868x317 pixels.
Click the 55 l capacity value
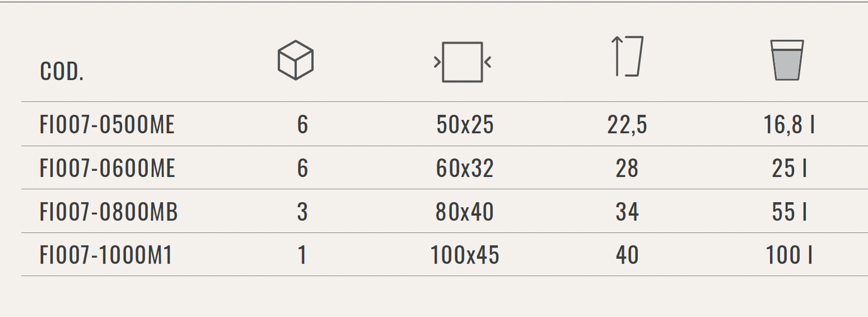pyautogui.click(x=789, y=212)
